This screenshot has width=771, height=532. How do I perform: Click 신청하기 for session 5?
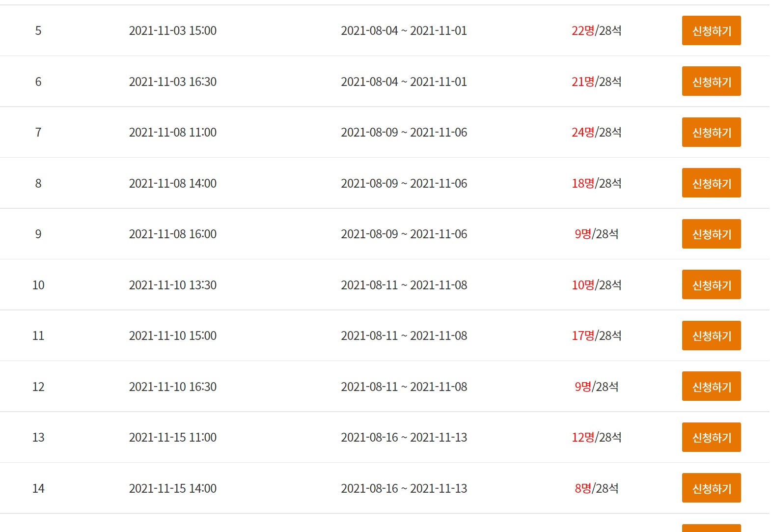(x=711, y=30)
